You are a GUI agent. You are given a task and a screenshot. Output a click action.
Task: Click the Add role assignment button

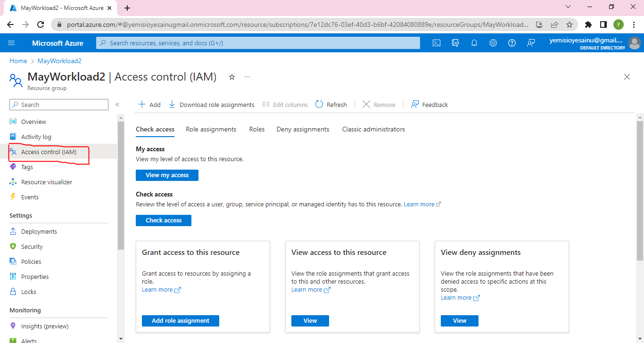(x=180, y=320)
